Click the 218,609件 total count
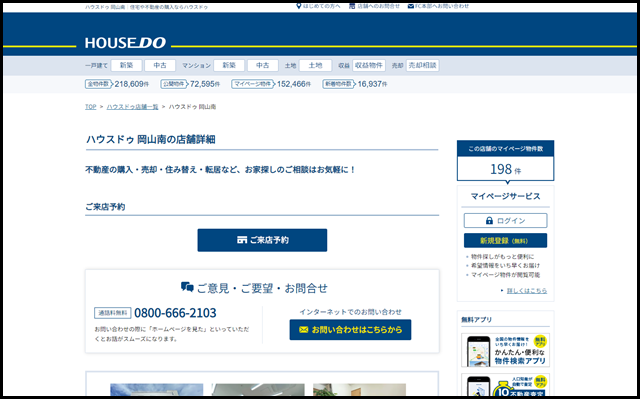The width and height of the screenshot is (640, 399). (x=131, y=84)
